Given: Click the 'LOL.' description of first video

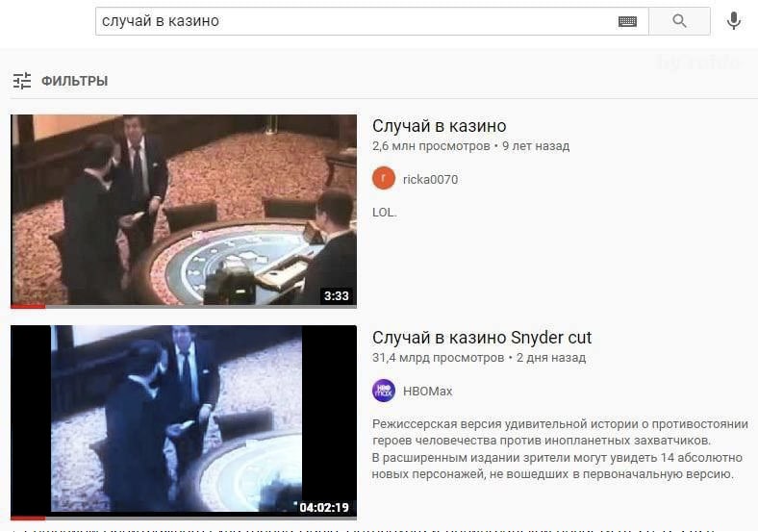Looking at the screenshot, I should [385, 213].
